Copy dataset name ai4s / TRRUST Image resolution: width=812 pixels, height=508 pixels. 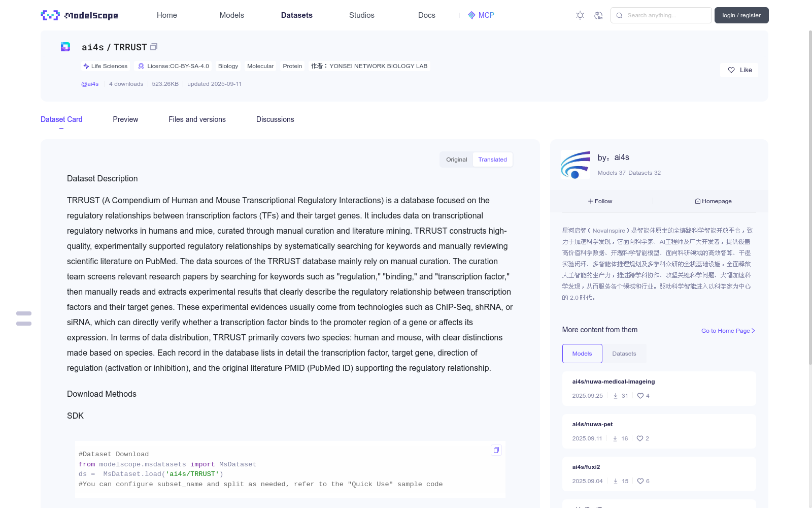point(154,47)
